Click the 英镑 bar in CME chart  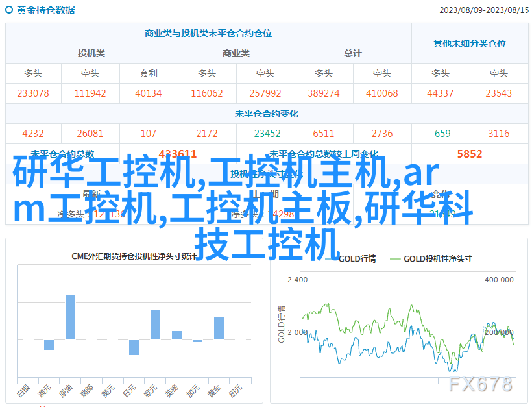[x=176, y=336]
